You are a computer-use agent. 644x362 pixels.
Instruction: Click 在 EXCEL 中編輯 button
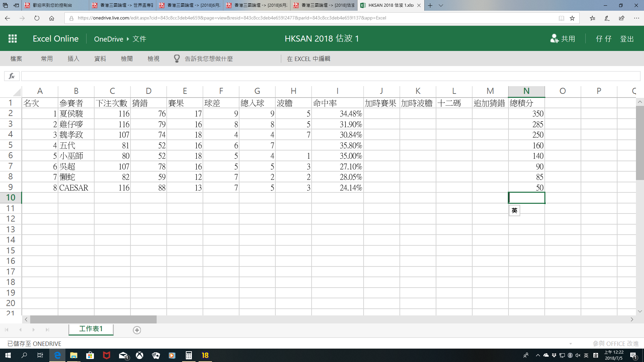309,59
